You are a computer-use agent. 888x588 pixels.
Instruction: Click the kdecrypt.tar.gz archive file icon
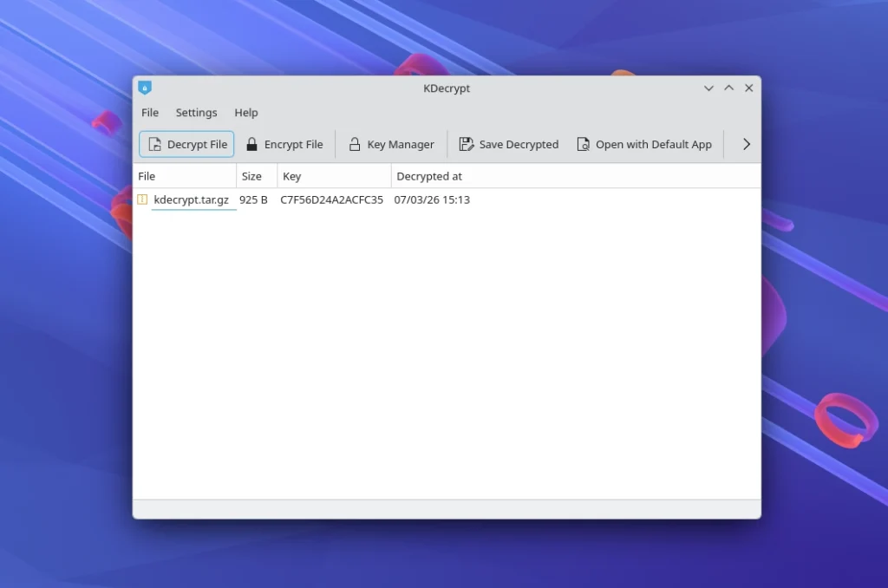(143, 199)
